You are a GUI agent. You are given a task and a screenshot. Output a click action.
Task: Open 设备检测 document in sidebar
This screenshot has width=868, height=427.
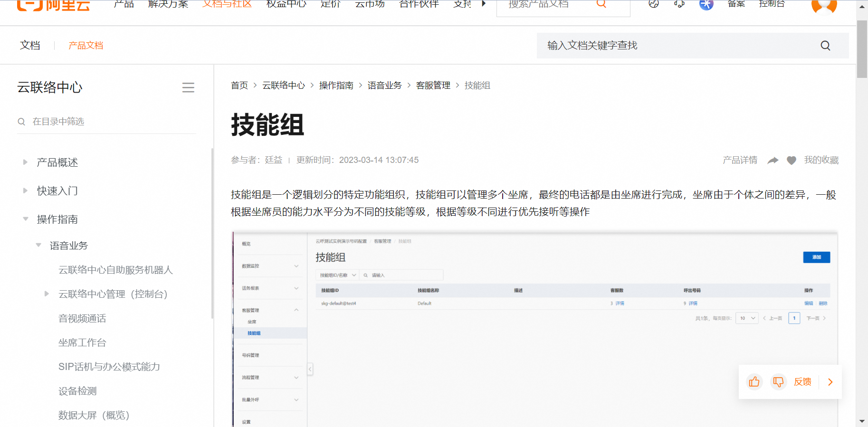click(x=77, y=391)
